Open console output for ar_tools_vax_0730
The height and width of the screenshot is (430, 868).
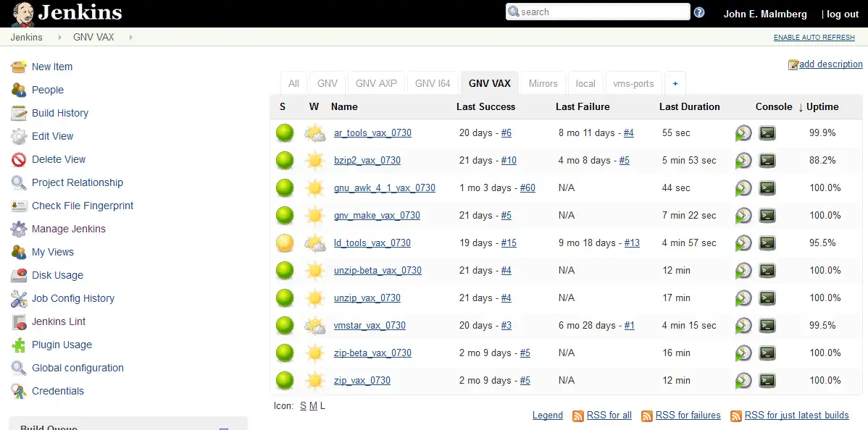click(767, 132)
